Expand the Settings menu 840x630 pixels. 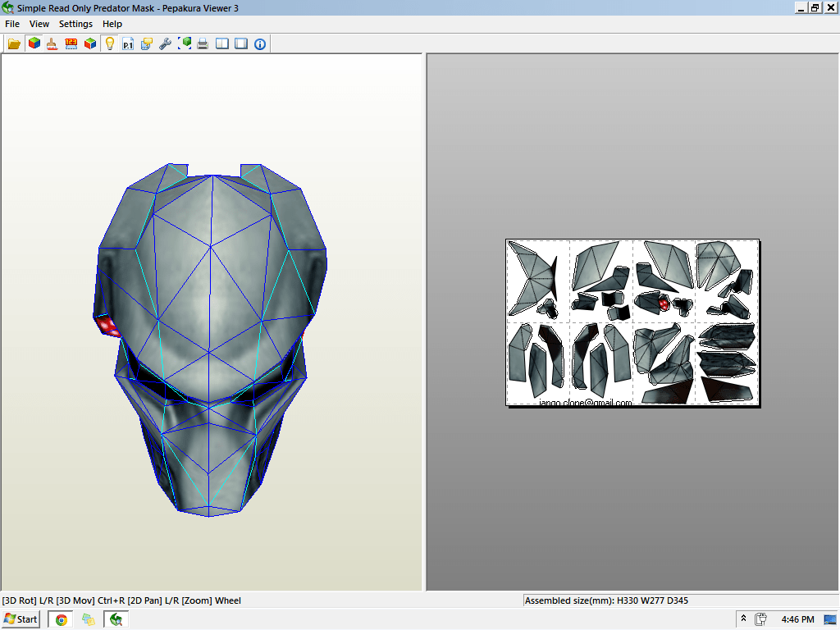[x=75, y=24]
